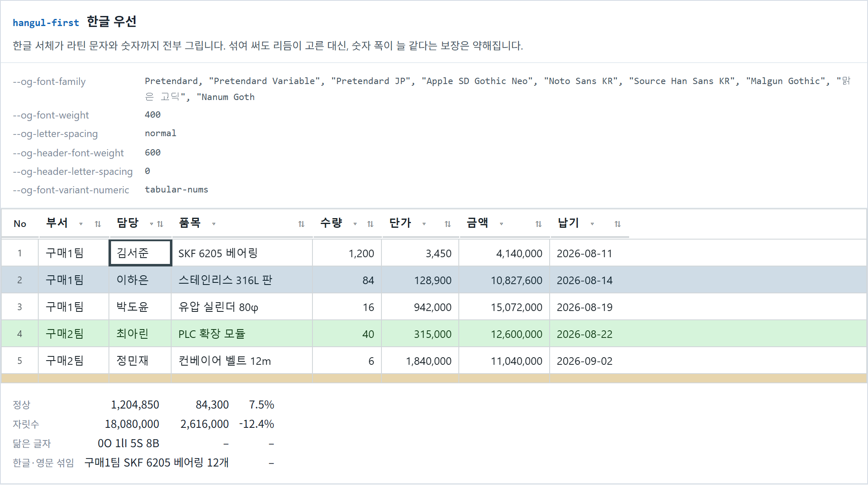Screen dimensions: 868x485
Task: Click name cell 최아린
Action: point(140,334)
